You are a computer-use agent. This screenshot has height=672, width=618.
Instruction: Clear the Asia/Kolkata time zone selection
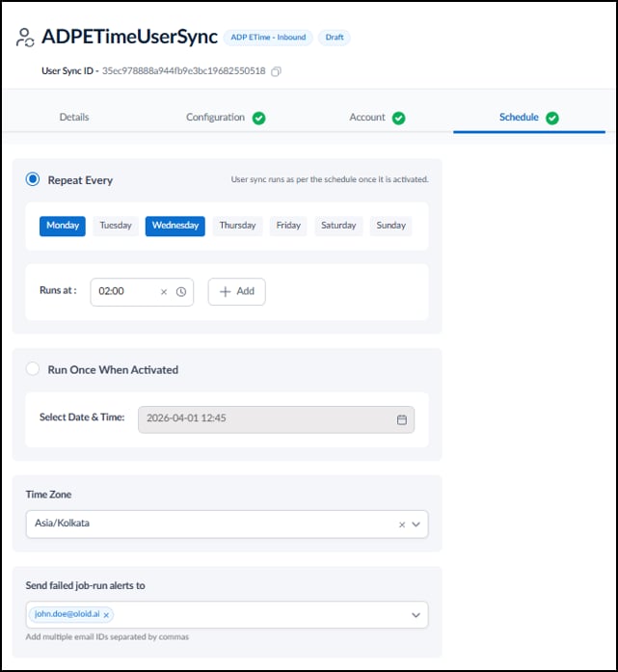coord(402,524)
